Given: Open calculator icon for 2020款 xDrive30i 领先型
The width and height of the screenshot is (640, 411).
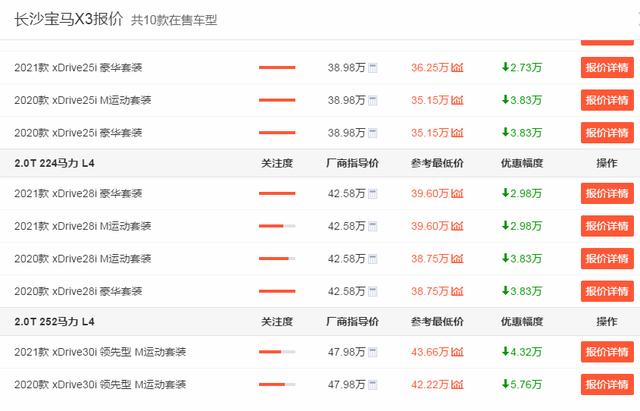Looking at the screenshot, I should tap(373, 385).
